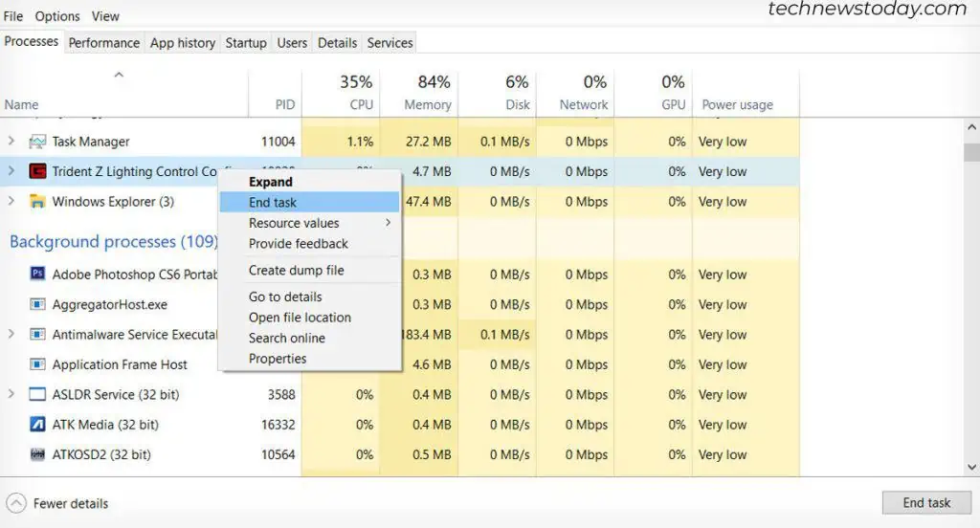Screen dimensions: 980x528
Task: Select the ATKOSD2 (32 bit) row
Action: (400, 454)
